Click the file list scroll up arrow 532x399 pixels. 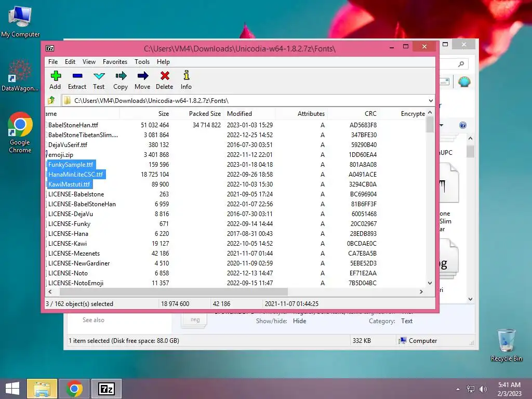click(x=430, y=112)
